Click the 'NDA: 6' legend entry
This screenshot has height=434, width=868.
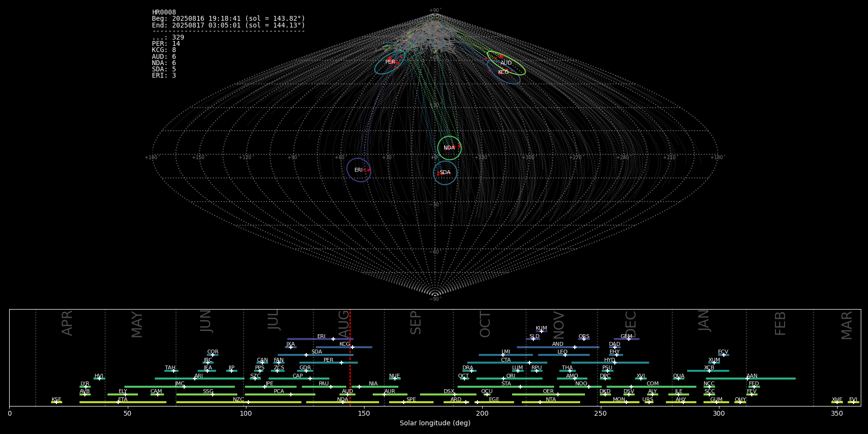(164, 63)
